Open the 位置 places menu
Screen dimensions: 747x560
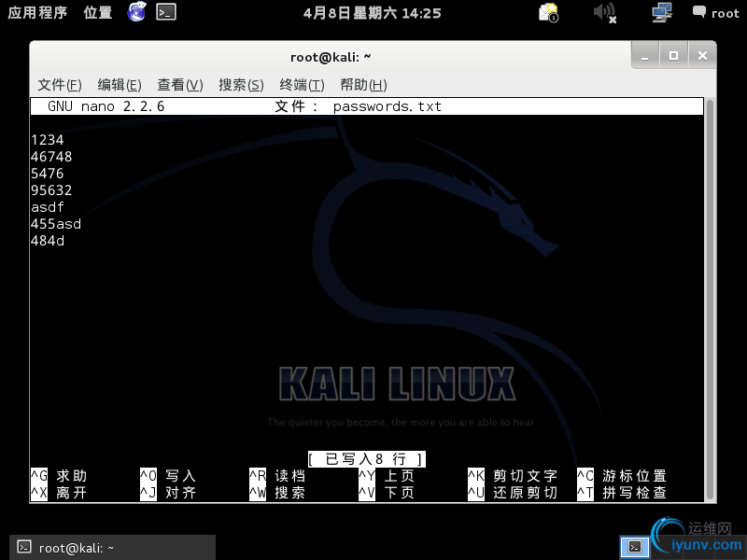(98, 12)
